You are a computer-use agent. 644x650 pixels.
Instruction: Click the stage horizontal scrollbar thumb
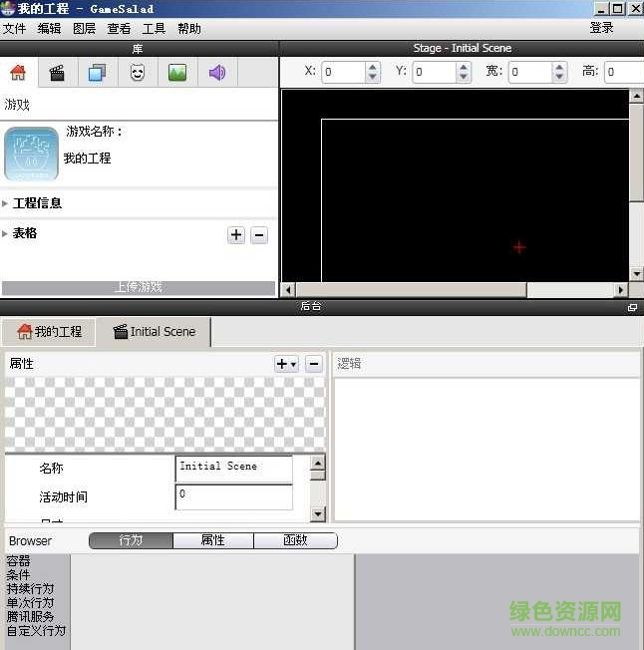pyautogui.click(x=412, y=290)
